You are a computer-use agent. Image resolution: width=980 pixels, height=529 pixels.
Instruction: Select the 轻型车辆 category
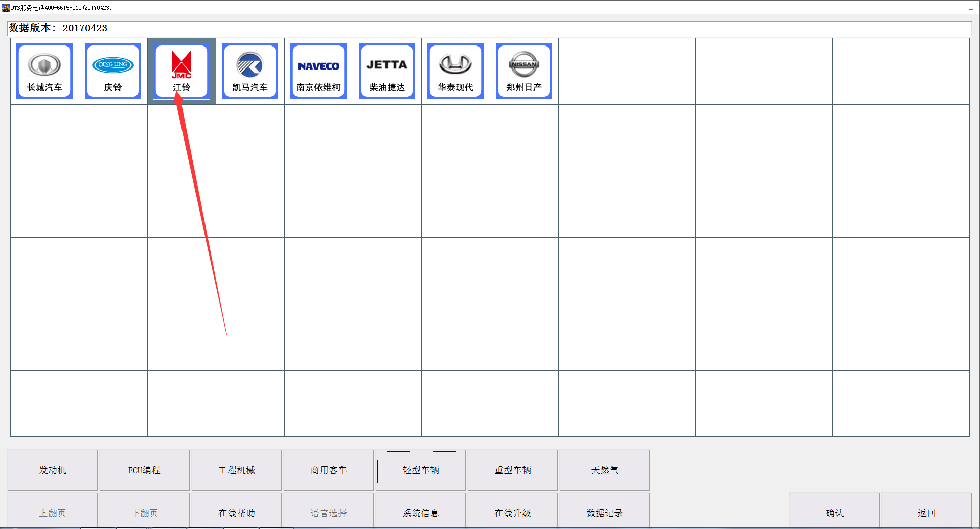[x=421, y=470]
